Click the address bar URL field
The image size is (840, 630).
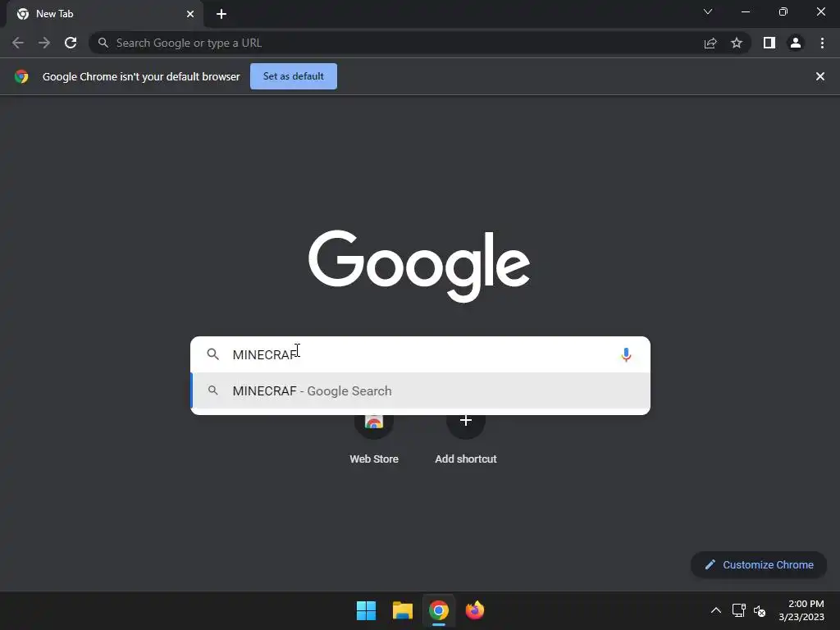(420, 43)
